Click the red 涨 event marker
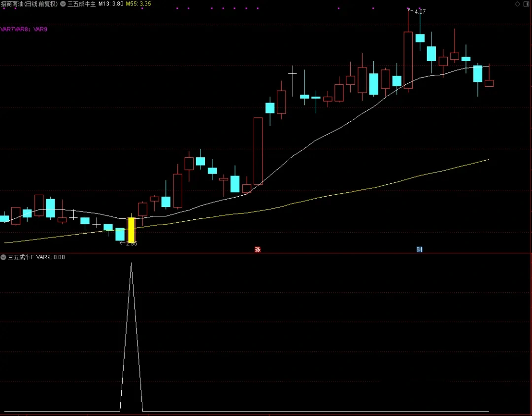532x416 pixels. coord(257,249)
